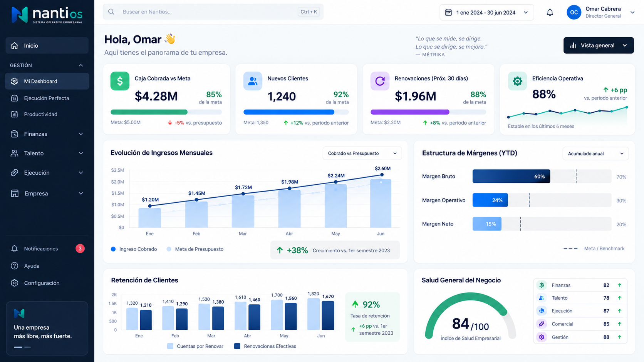
Task: Click the Ejecución icon in health list
Action: (542, 311)
